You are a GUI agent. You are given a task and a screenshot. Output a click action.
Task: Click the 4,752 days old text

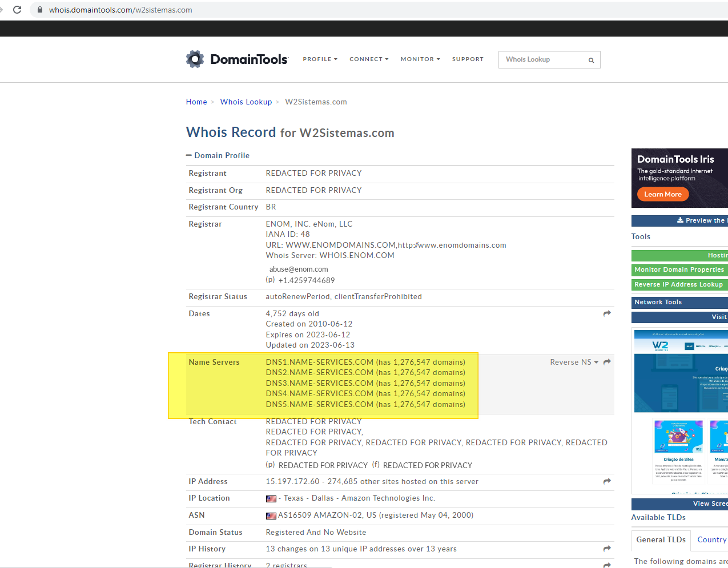292,313
